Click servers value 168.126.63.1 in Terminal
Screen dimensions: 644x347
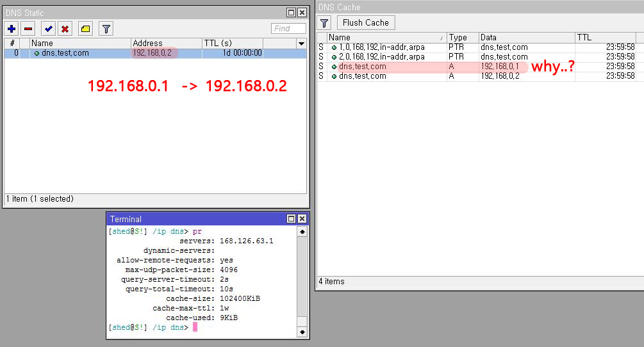[247, 241]
